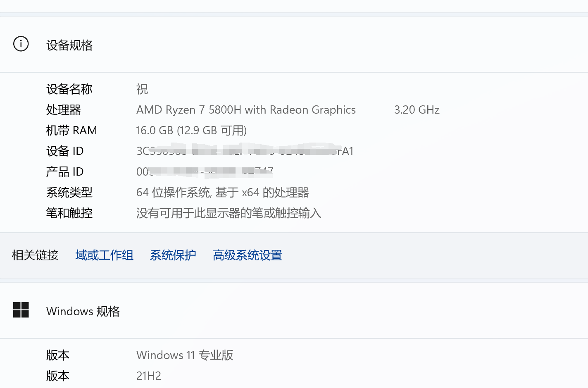Click the 机带 RAM label

(71, 131)
